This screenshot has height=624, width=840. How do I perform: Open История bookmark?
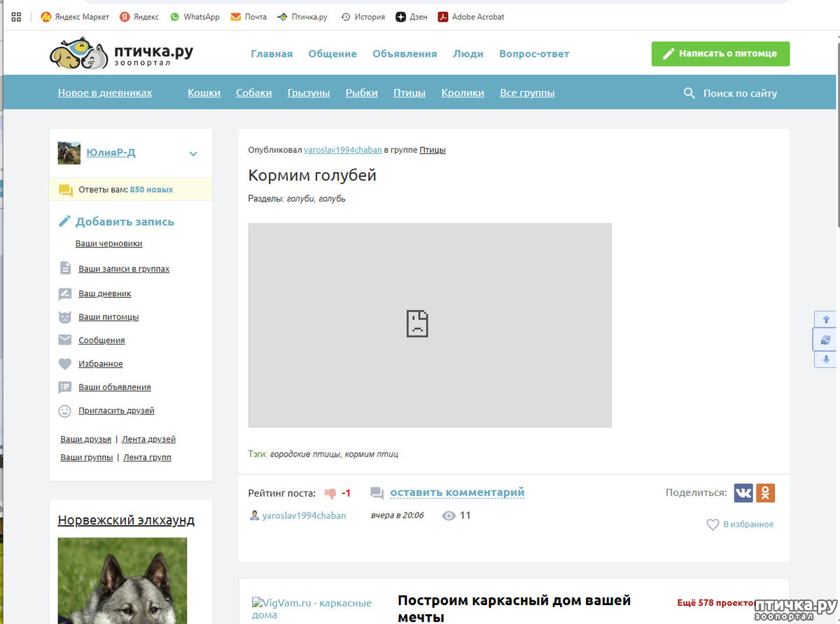pos(363,17)
